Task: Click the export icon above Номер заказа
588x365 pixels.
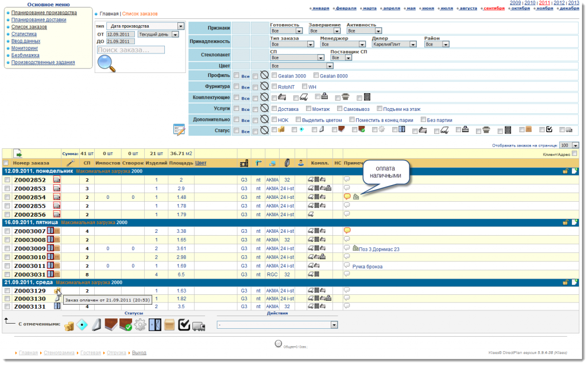Action: (x=18, y=153)
